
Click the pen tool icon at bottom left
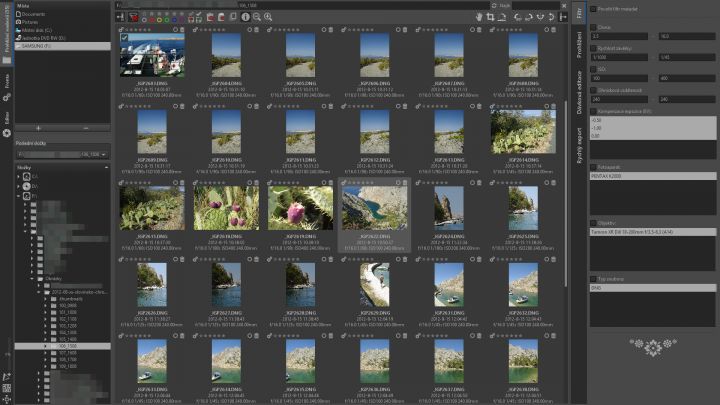pos(6,377)
